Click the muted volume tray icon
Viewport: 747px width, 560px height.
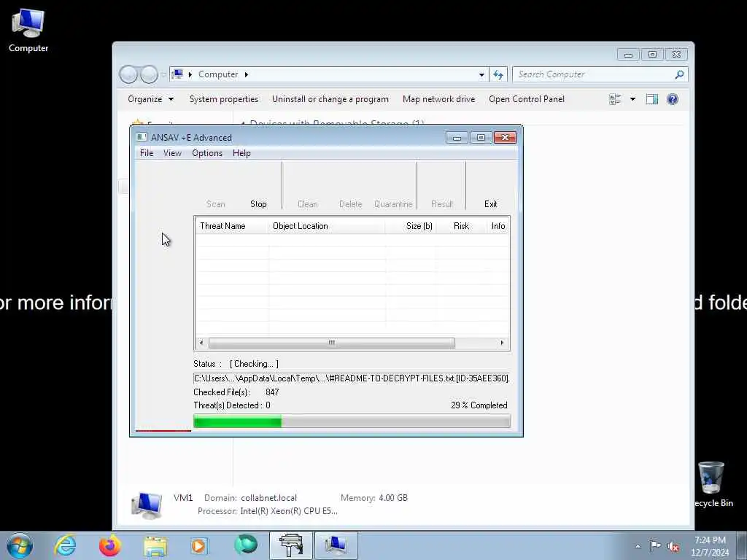[x=673, y=546]
